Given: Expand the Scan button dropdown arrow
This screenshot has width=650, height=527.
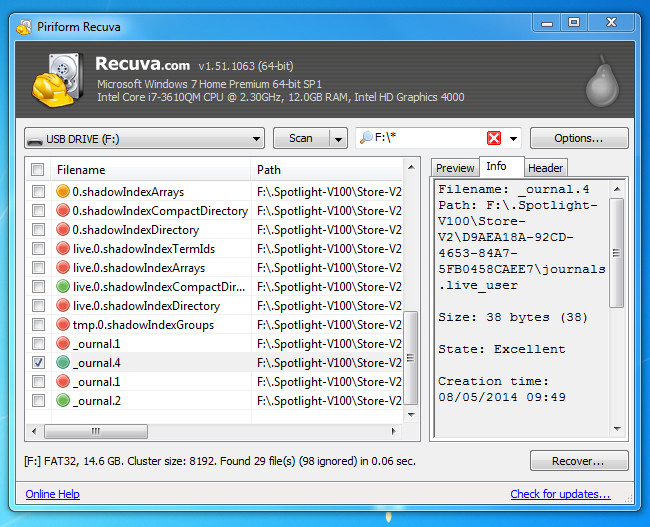Looking at the screenshot, I should 337,139.
